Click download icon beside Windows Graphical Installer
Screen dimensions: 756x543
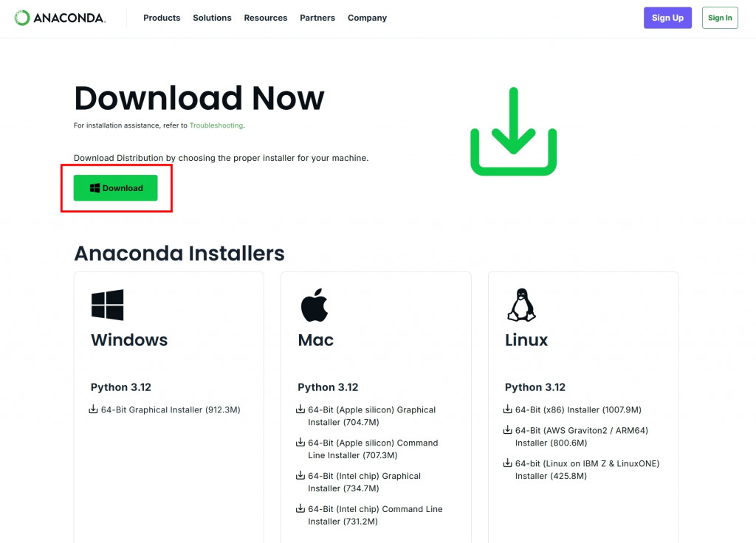click(x=93, y=409)
